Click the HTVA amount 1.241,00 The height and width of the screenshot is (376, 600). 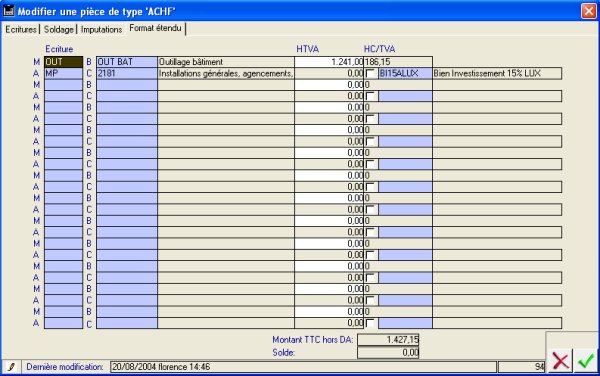click(x=329, y=62)
